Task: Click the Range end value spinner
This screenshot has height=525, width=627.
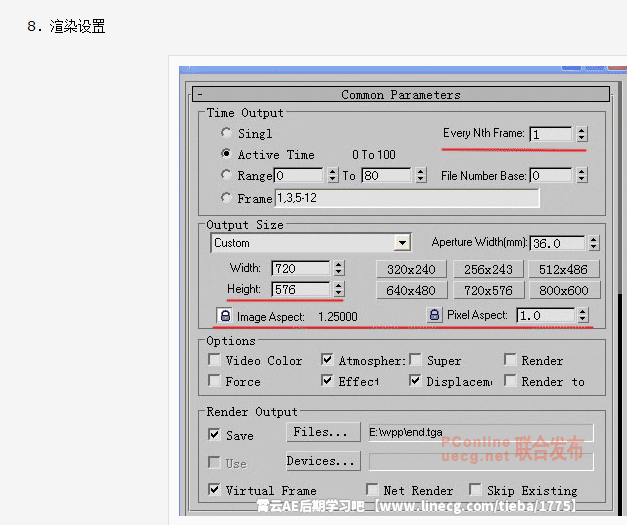Action: (420, 175)
